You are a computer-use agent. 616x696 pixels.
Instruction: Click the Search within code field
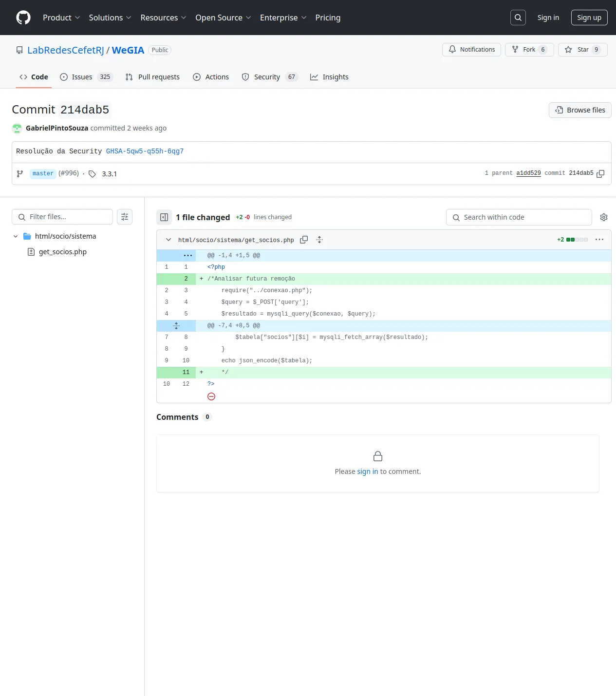pos(519,217)
